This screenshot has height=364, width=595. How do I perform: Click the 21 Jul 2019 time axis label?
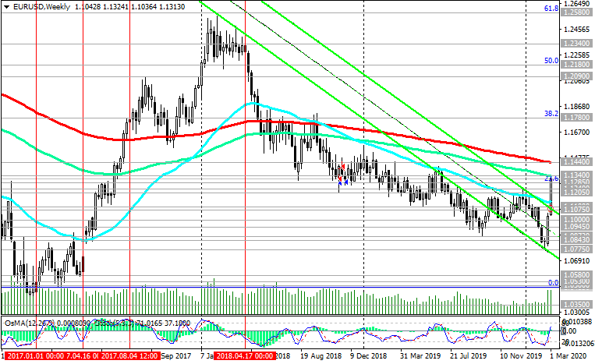tap(468, 356)
